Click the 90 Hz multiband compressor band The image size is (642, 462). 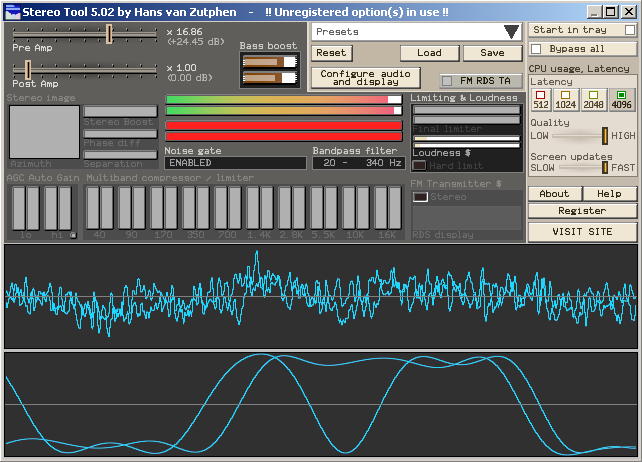pyautogui.click(x=131, y=208)
